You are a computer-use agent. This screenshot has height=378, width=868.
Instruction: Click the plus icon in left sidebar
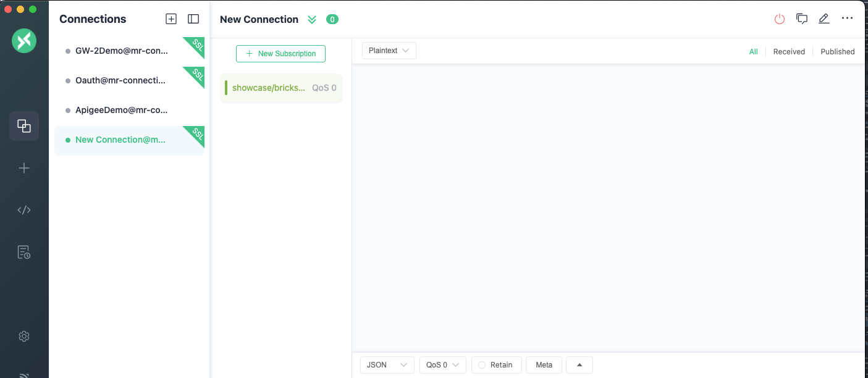[24, 168]
